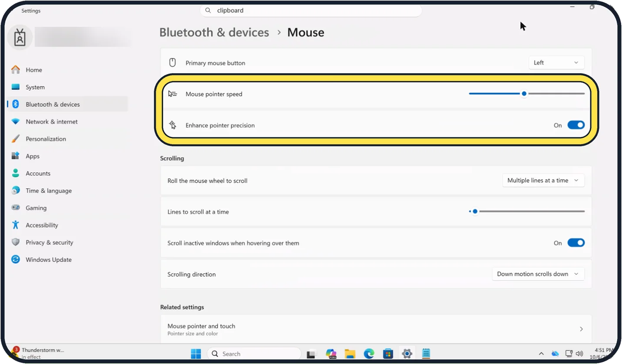This screenshot has height=364, width=622.
Task: Click the volume icon in system tray
Action: 579,354
